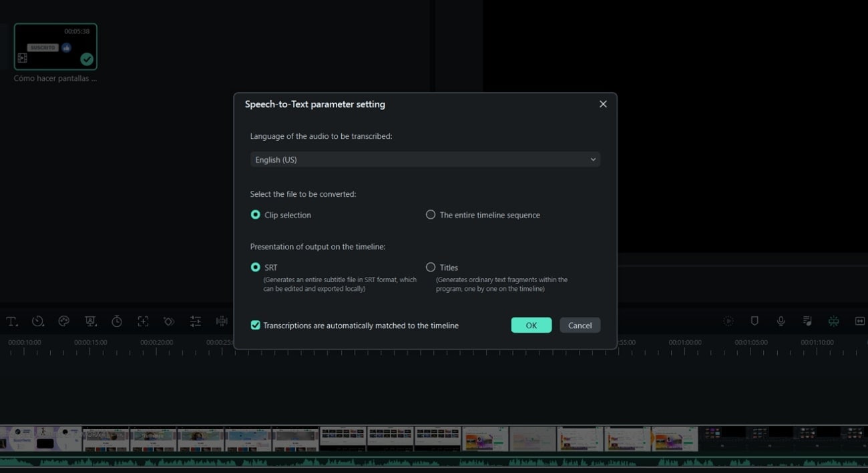Click the SRT description text about subtitle file
This screenshot has width=868, height=473.
340,284
